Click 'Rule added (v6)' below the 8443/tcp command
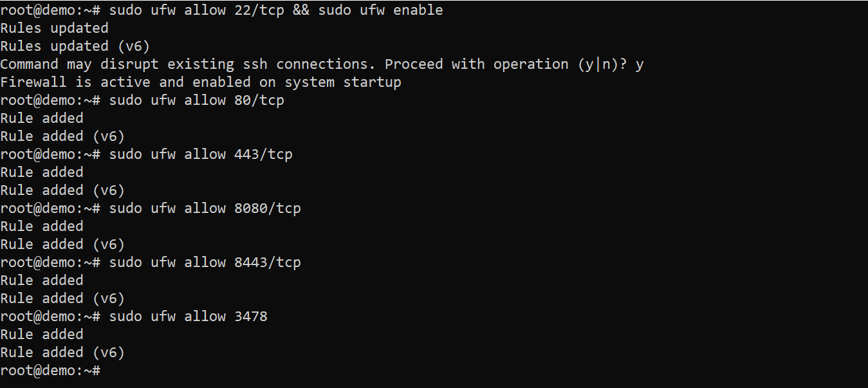This screenshot has height=388, width=868. (62, 299)
